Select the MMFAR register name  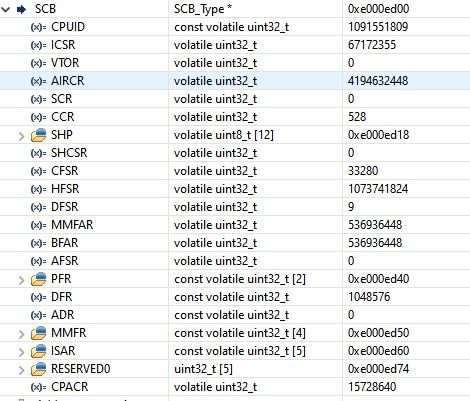pyautogui.click(x=72, y=225)
